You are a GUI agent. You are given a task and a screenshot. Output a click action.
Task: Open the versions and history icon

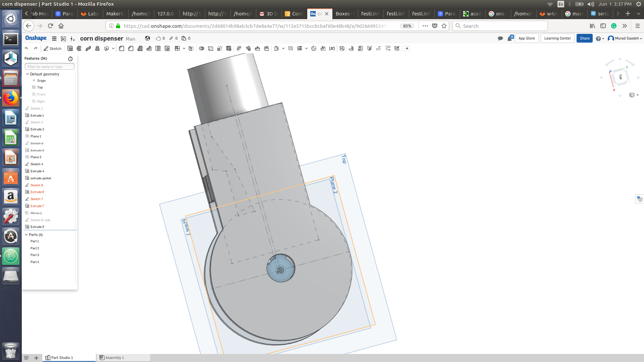pos(63,39)
